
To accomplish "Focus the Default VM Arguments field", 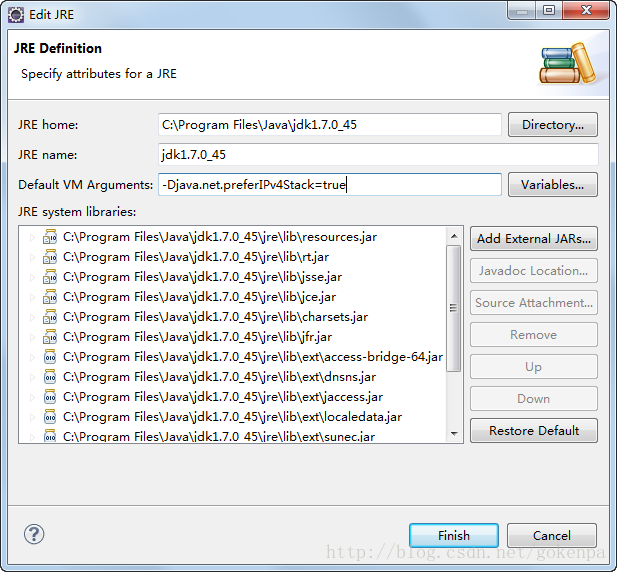I will coord(330,185).
